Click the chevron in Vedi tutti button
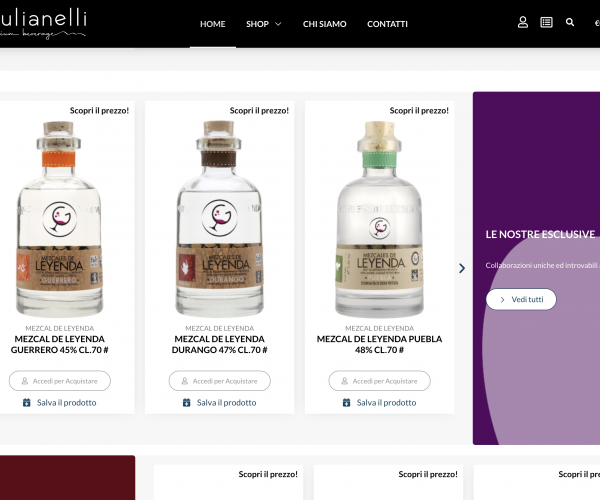Viewport: 600px width, 500px height. (502, 300)
